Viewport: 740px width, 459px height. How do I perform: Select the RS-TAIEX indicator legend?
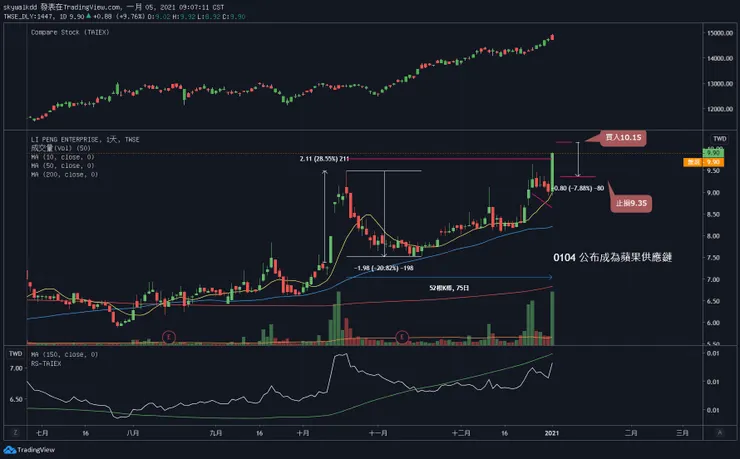46,363
